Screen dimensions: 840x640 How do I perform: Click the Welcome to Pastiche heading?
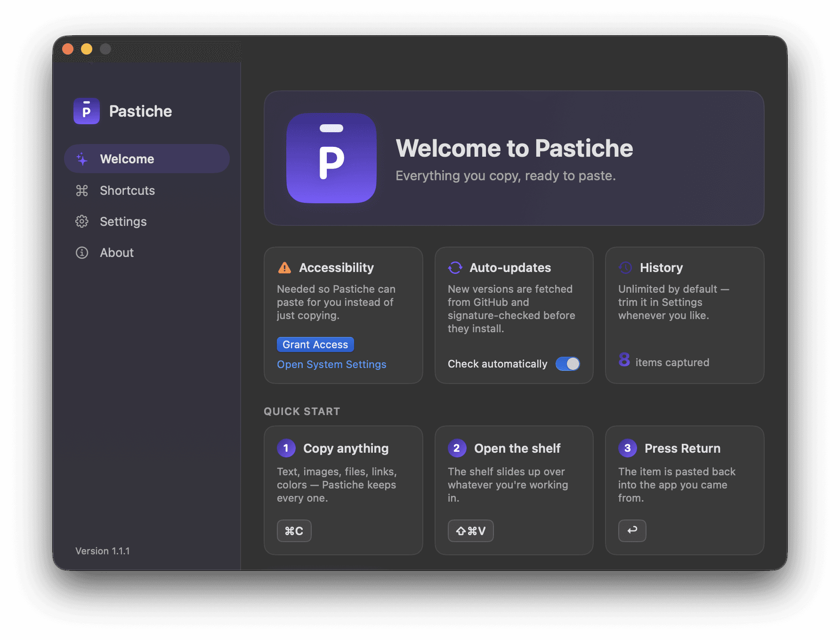pyautogui.click(x=515, y=148)
